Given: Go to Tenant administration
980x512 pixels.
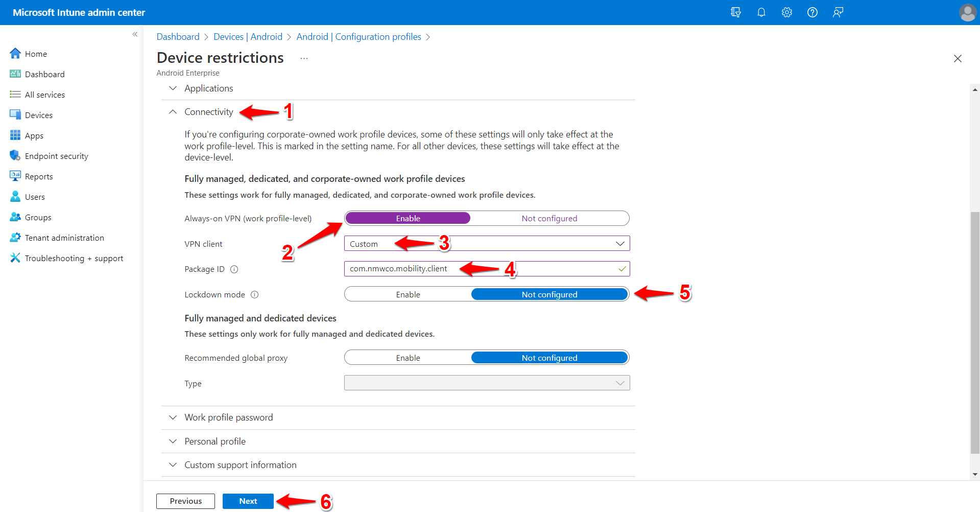Looking at the screenshot, I should 63,237.
